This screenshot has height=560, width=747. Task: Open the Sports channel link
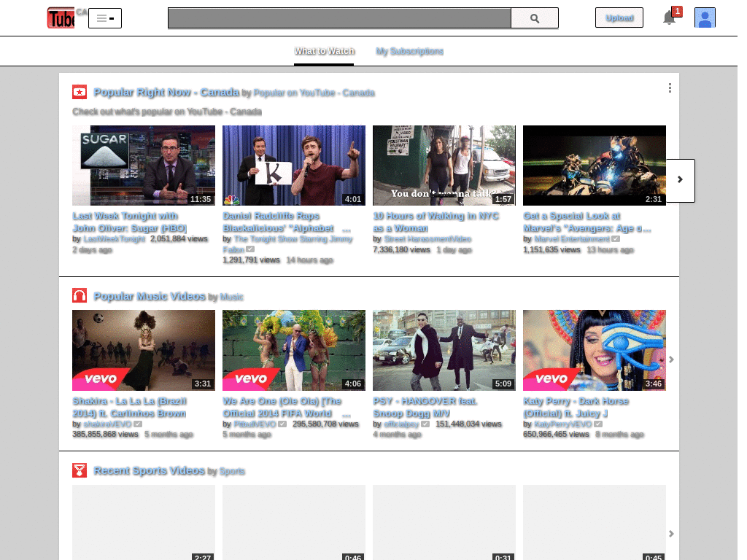(x=232, y=472)
